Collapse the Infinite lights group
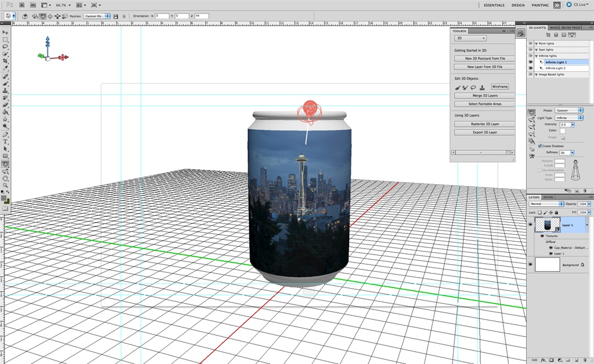This screenshot has width=594, height=364. pyautogui.click(x=536, y=56)
